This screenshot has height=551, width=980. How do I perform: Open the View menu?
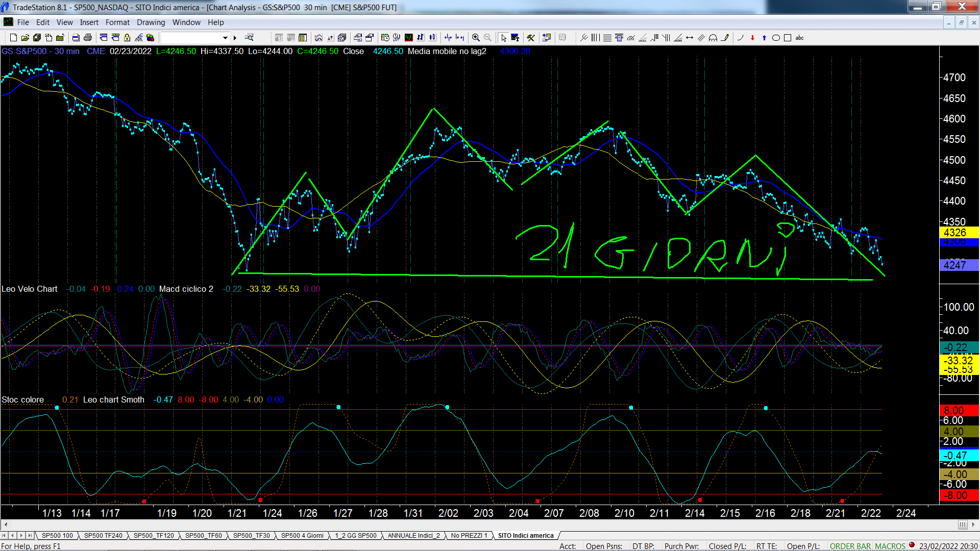64,22
